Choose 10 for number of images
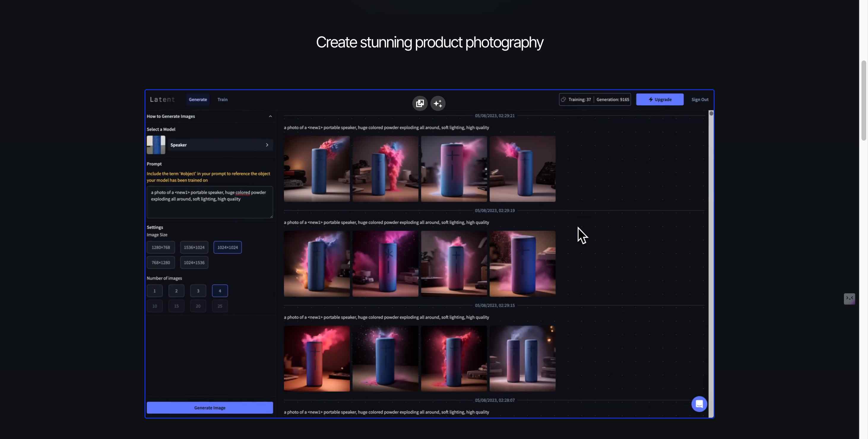This screenshot has height=439, width=868. tap(155, 306)
